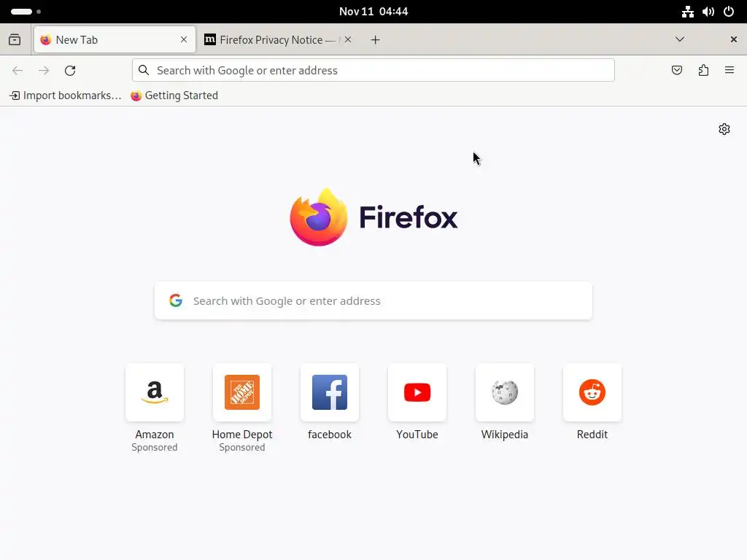Close the Firefox Privacy Notice tab
The width and height of the screenshot is (747, 560).
(348, 39)
